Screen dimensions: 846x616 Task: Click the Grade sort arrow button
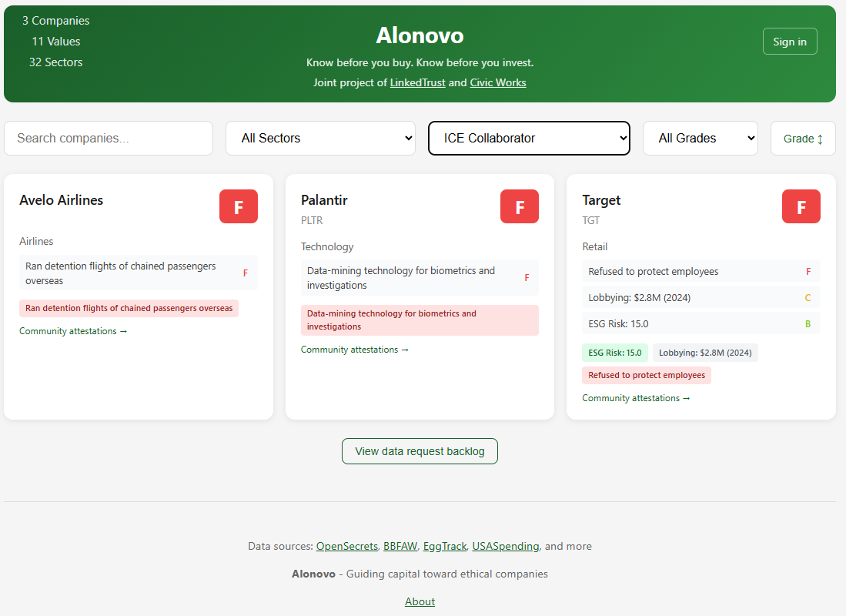803,138
